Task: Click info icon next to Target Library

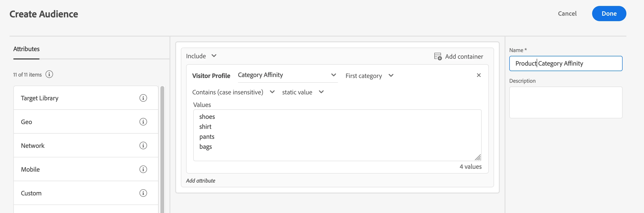Action: point(143,98)
